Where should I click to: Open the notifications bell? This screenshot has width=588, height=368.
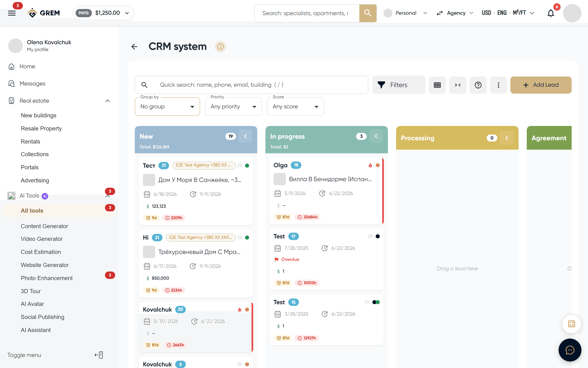pos(551,13)
